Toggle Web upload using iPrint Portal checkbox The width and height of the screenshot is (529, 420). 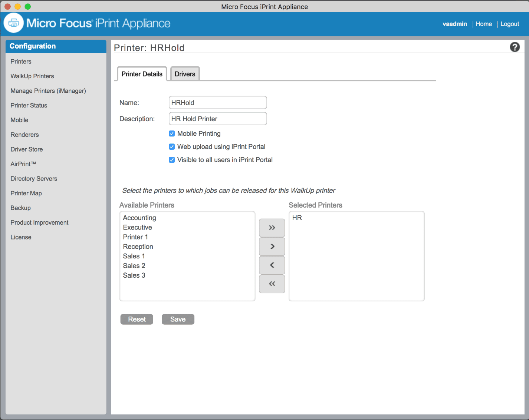(x=172, y=147)
